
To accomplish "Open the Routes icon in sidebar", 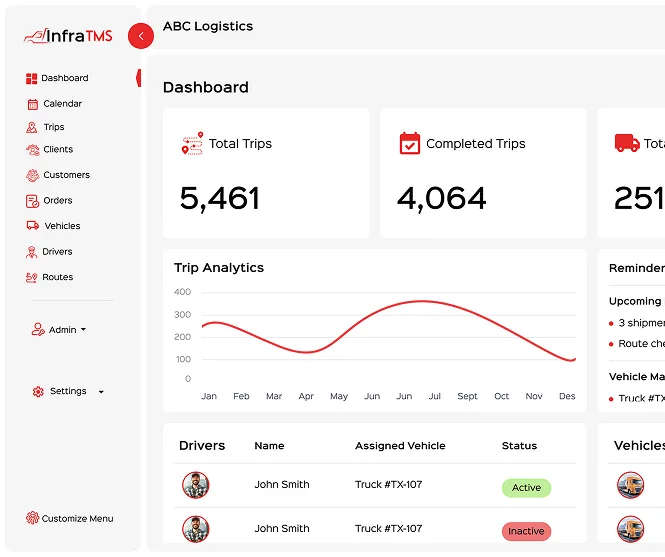I will pos(31,277).
